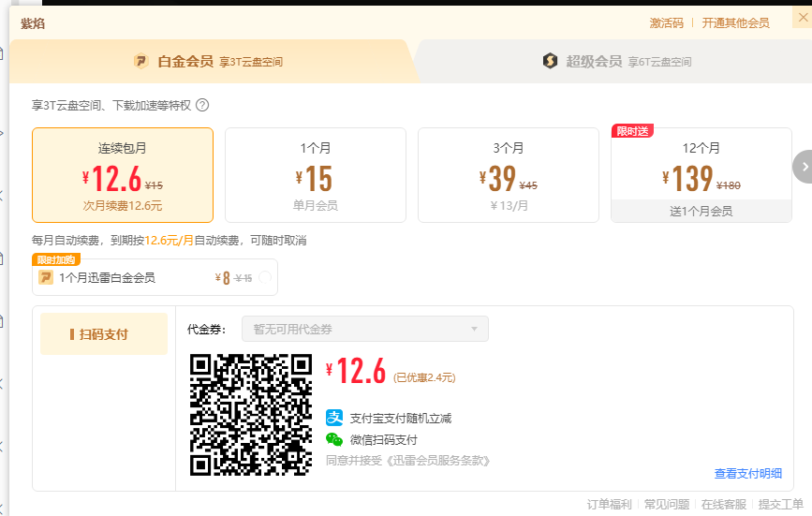Image resolution: width=812 pixels, height=516 pixels.
Task: Show more plans with right arrow
Action: click(x=803, y=167)
